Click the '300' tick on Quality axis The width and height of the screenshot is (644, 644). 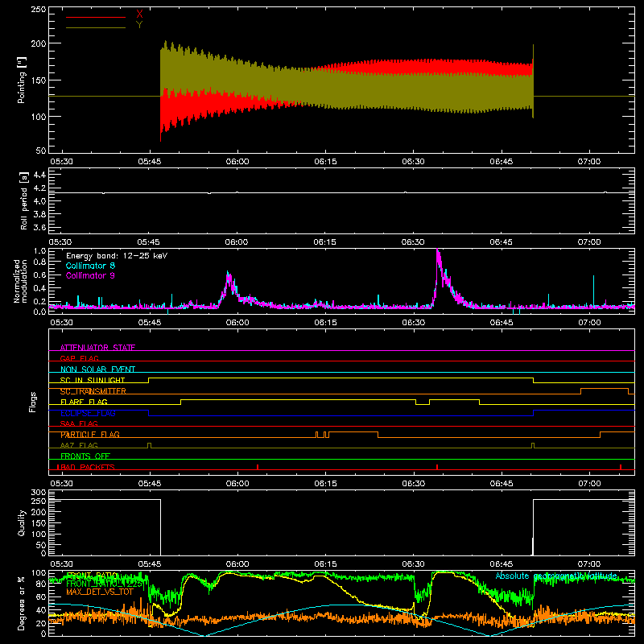39,493
